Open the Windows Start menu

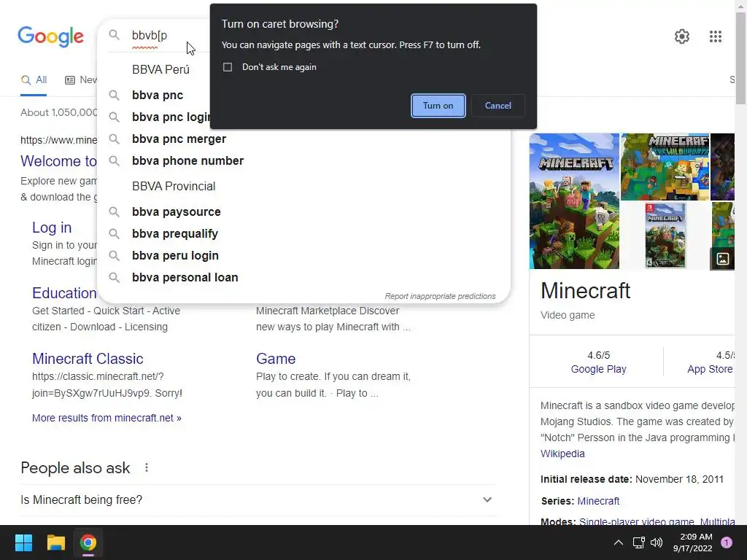[23, 542]
